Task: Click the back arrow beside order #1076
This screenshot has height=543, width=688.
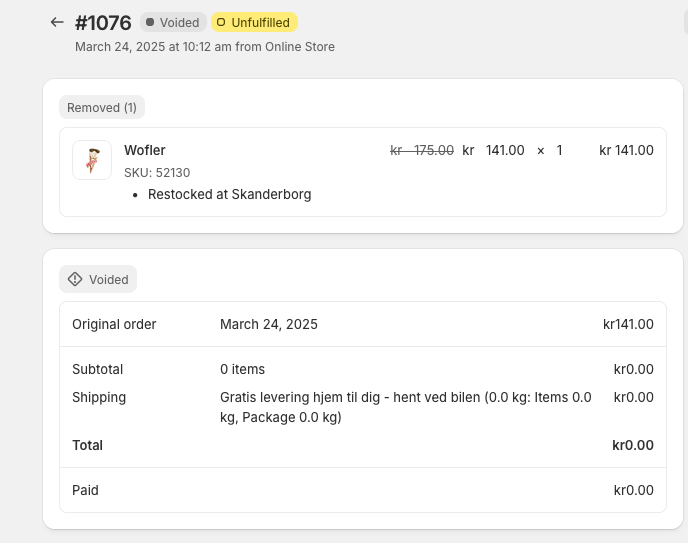Action: click(x=57, y=22)
